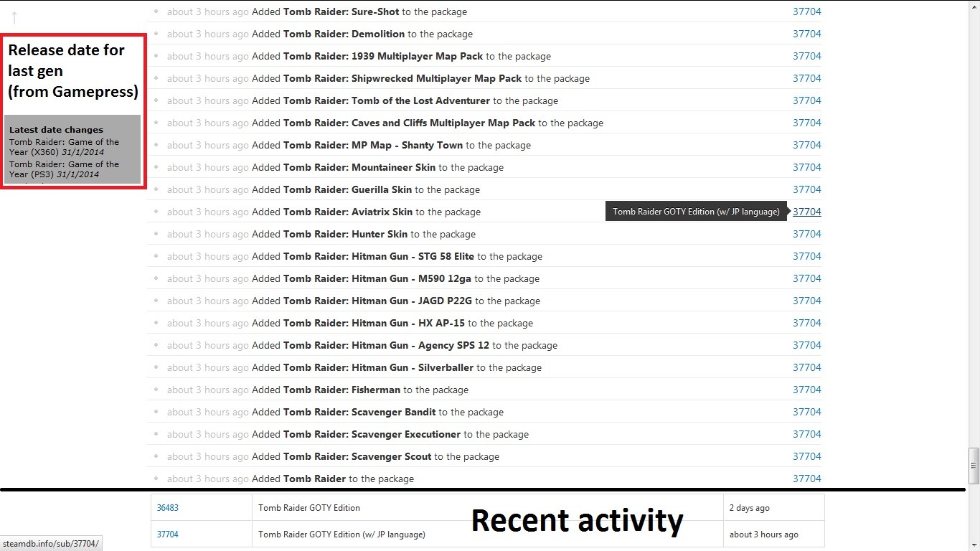Click Tomb Raider: Game of the Year (X360) date entry
The width and height of the screenshot is (980, 551).
64,147
